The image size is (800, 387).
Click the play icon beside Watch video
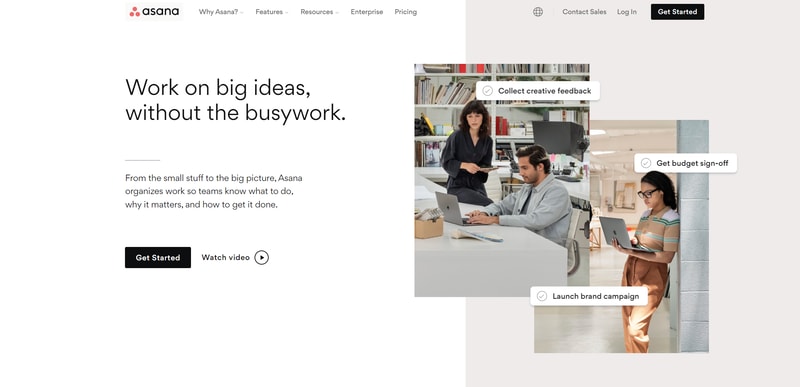(x=261, y=257)
